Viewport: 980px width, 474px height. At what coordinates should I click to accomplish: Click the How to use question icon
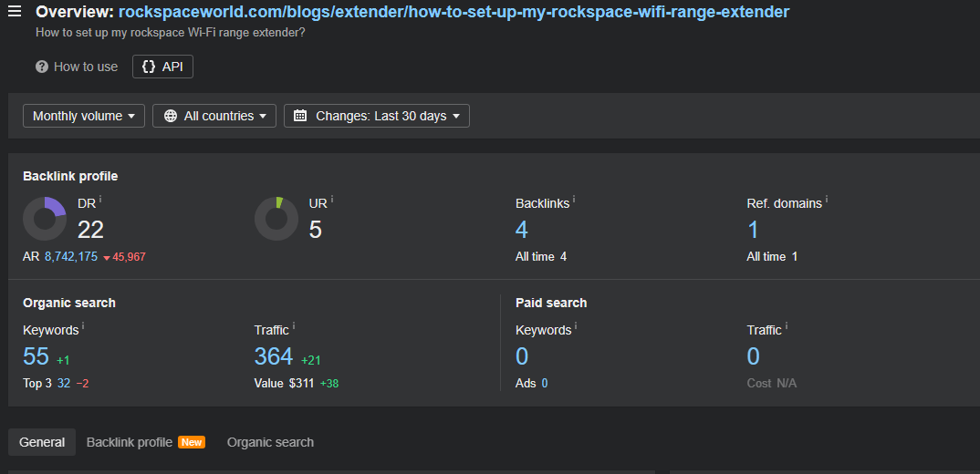point(42,67)
